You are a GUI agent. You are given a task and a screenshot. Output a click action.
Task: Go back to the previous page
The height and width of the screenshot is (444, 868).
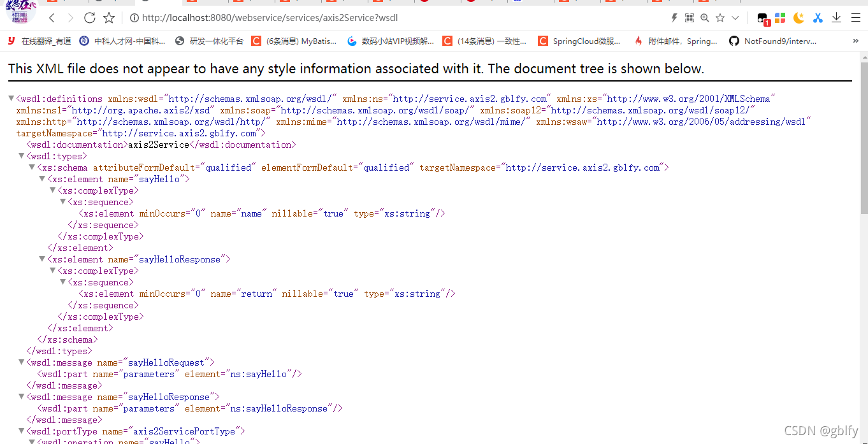pyautogui.click(x=52, y=18)
